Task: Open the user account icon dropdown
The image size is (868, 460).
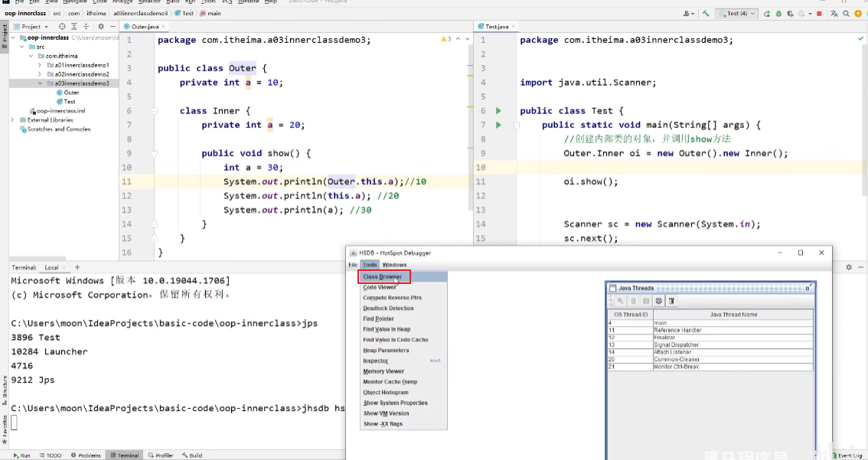Action: click(689, 13)
